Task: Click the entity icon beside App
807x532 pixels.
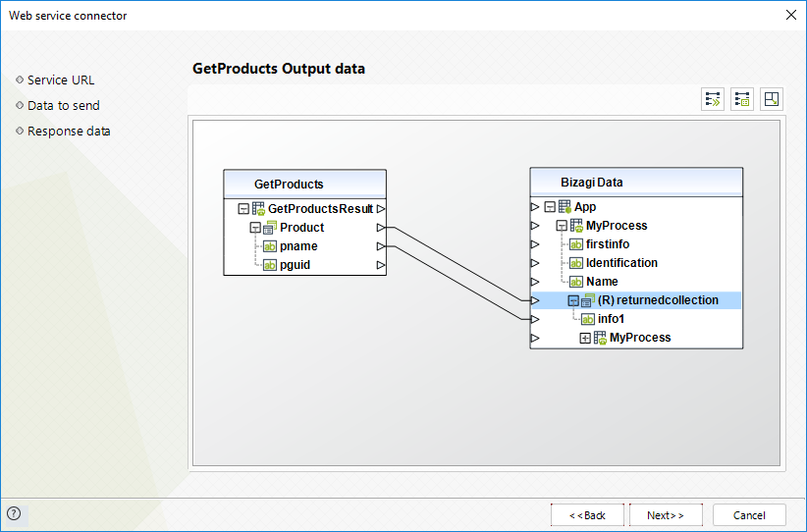Action: click(565, 207)
